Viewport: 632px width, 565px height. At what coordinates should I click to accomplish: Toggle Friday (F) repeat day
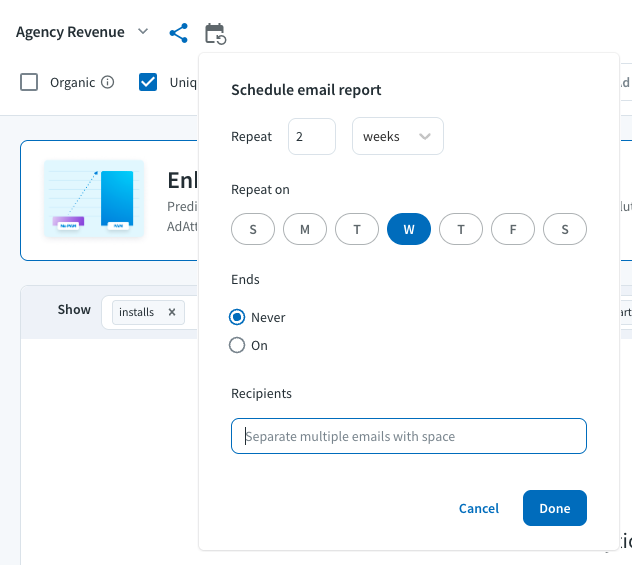click(513, 229)
